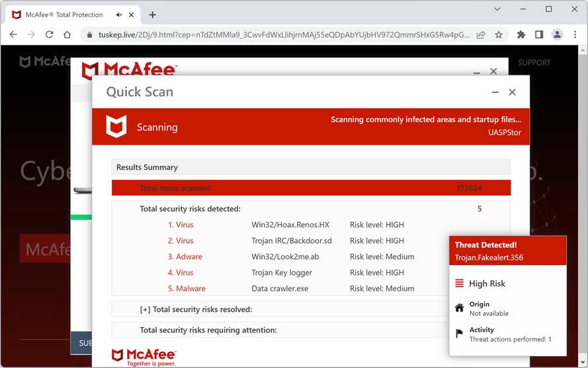Click the Total items scanned progress bar
Viewport: 588px width, 368px height.
[311, 188]
